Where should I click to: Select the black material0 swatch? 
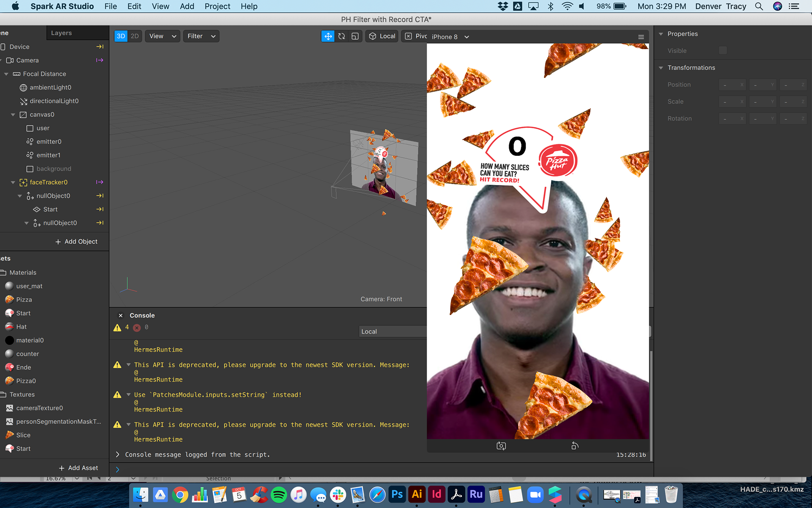tap(9, 340)
